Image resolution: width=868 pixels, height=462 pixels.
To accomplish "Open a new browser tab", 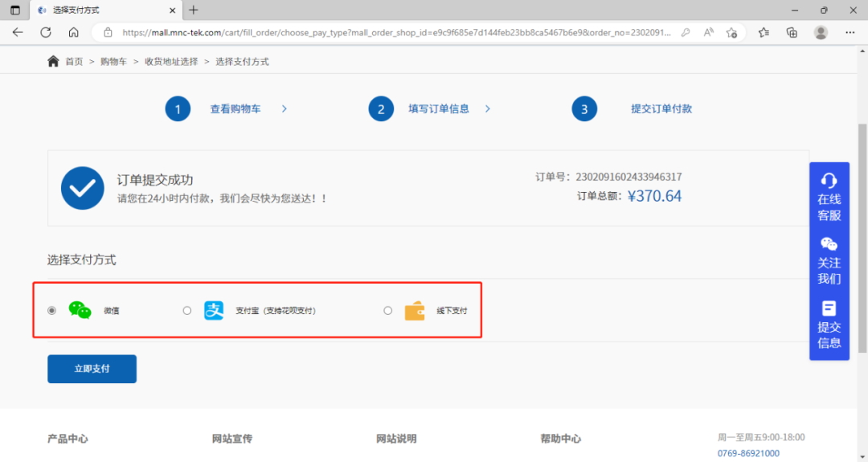I will coord(193,10).
